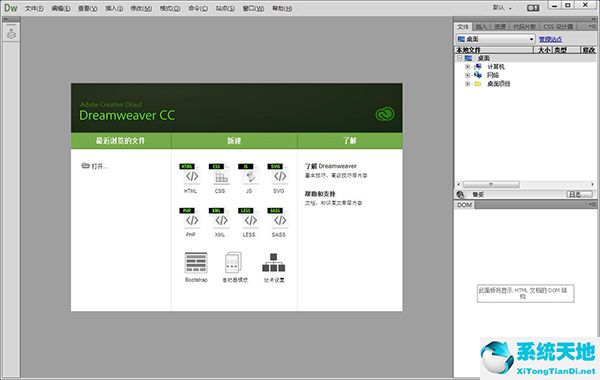Create a new XML file icon

click(220, 218)
